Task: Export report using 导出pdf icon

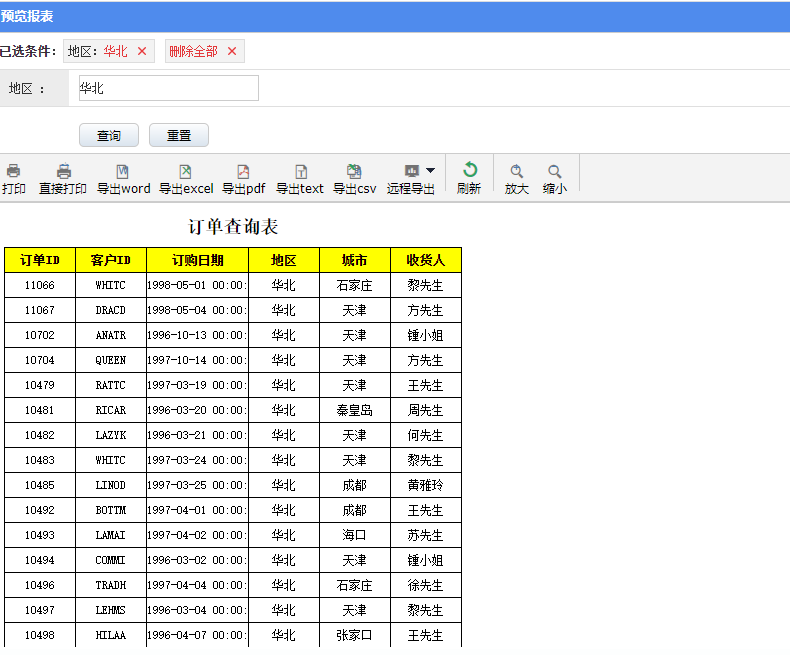Action: click(x=243, y=171)
